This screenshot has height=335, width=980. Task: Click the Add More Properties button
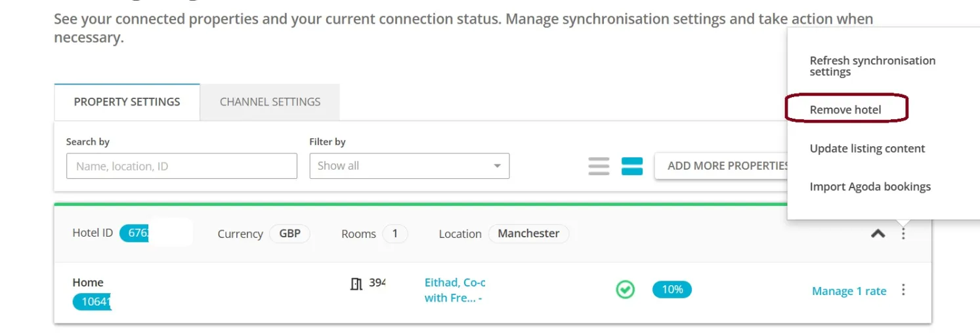coord(721,166)
